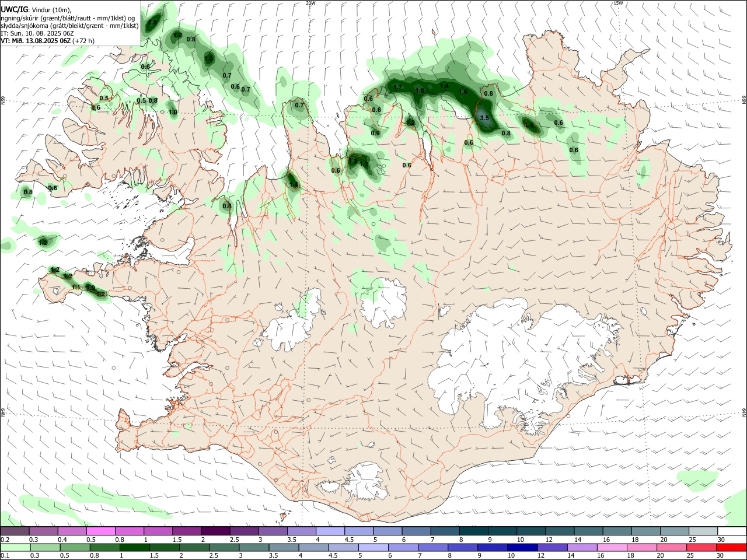Screen dimensions: 747x560
Task: Click the '1.6' precipitation value on the map
Action: point(463,92)
